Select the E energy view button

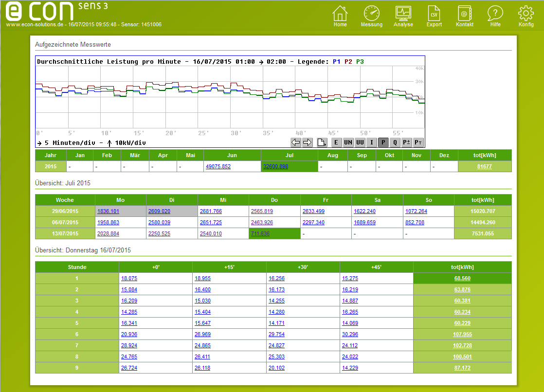click(335, 142)
